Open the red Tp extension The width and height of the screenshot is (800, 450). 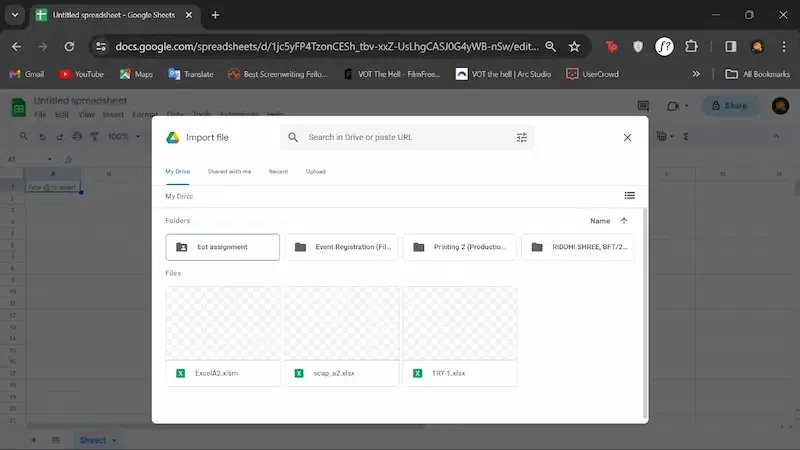pyautogui.click(x=611, y=46)
